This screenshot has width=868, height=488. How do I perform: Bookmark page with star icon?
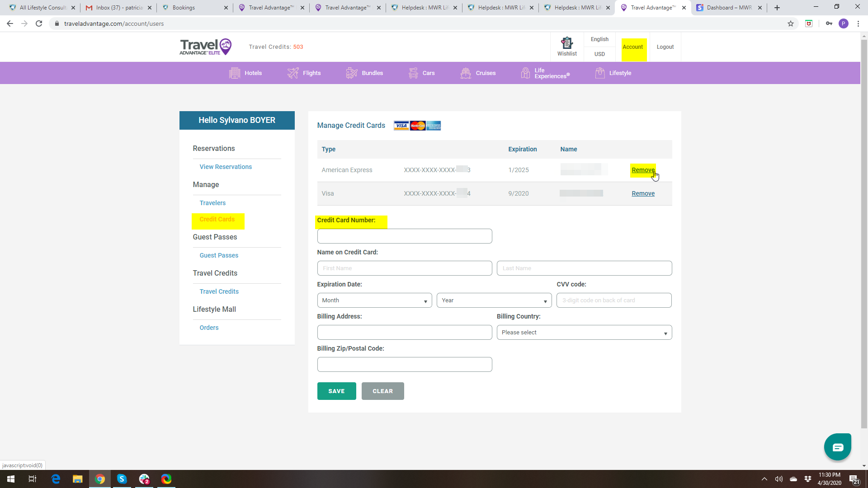[791, 23]
